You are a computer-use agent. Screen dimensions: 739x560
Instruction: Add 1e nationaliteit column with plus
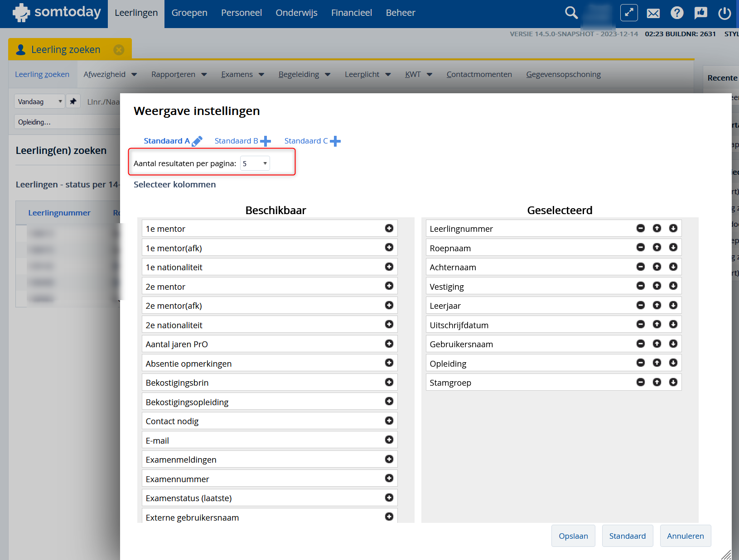tap(389, 267)
